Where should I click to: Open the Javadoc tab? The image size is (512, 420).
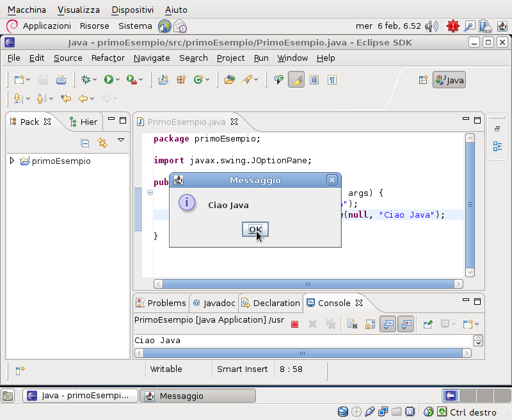[x=214, y=303]
